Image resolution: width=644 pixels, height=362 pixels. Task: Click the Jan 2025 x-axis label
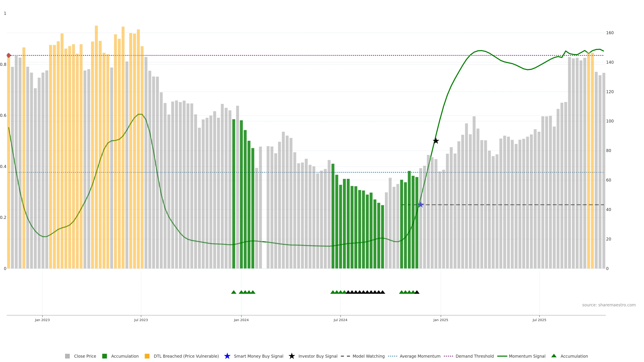pos(441,320)
